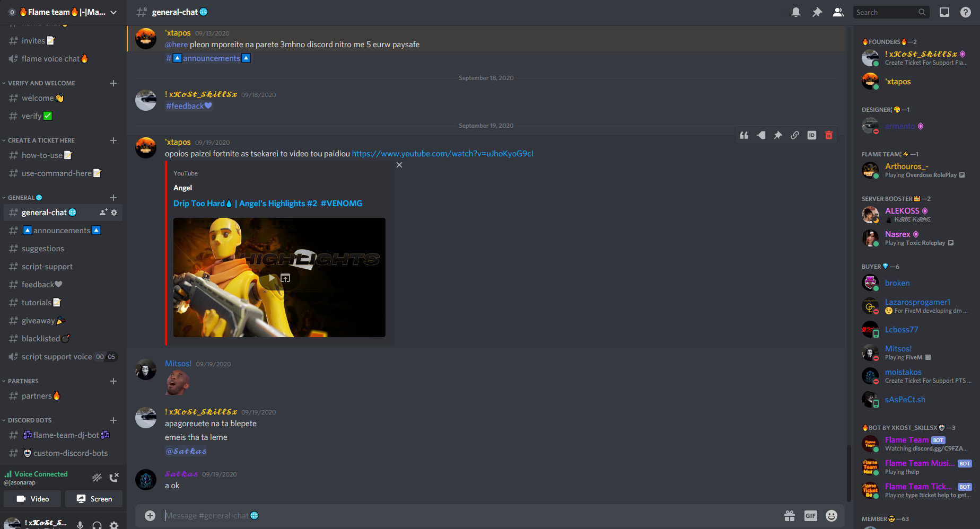Toggle the member list visibility
980x529 pixels.
838,12
